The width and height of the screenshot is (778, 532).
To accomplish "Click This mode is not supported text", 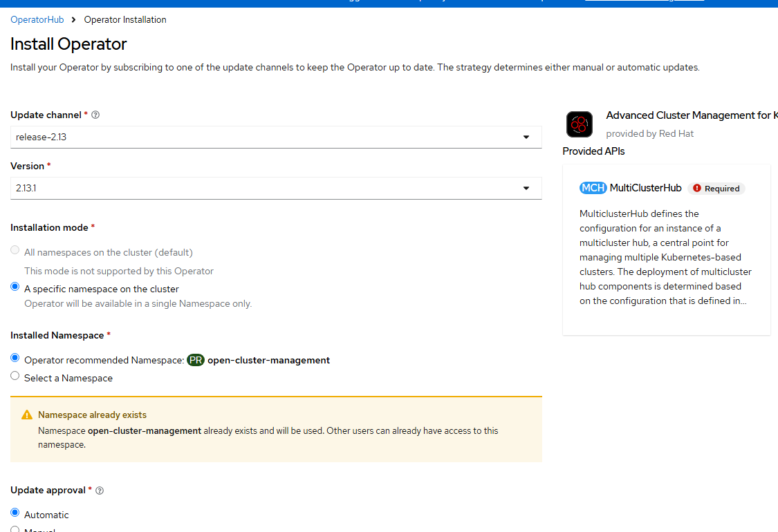I will [x=118, y=272].
